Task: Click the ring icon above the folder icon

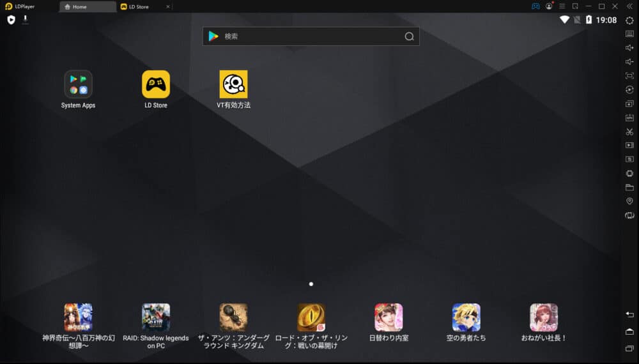Action: (629, 174)
